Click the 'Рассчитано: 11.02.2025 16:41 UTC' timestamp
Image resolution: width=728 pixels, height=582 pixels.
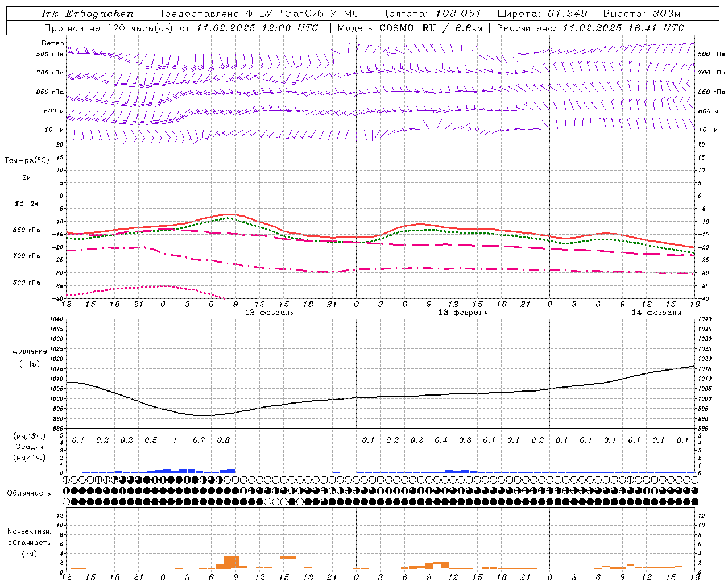coord(590,28)
